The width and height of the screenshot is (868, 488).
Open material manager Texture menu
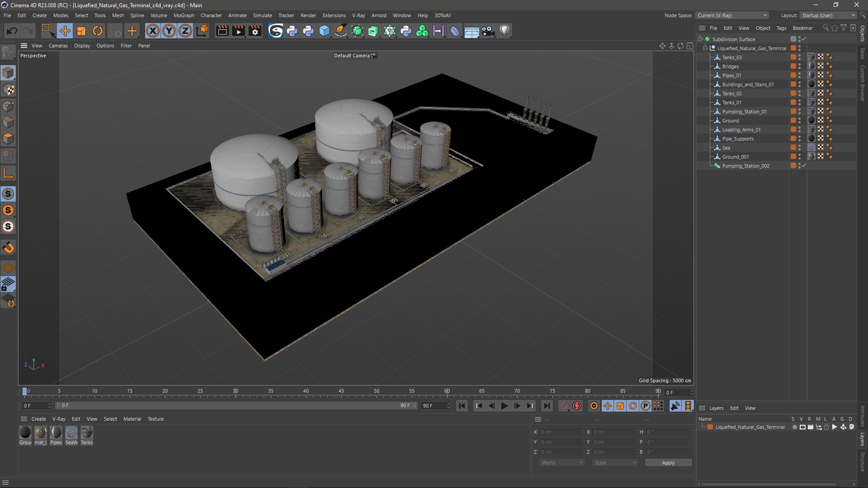(156, 419)
